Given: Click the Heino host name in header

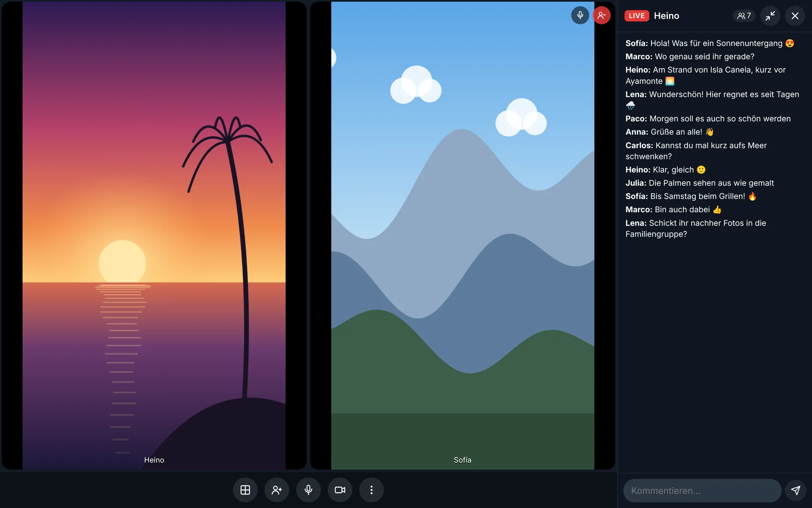Looking at the screenshot, I should coord(666,16).
